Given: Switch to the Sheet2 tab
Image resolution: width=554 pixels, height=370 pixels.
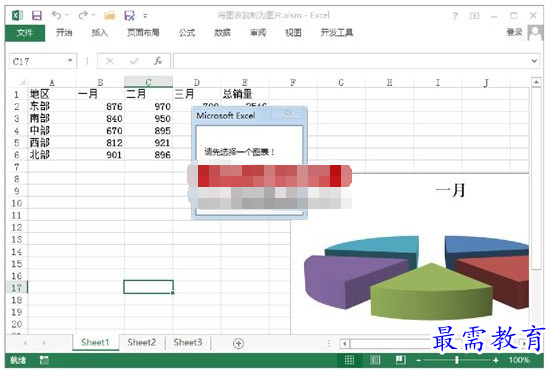Looking at the screenshot, I should point(142,342).
